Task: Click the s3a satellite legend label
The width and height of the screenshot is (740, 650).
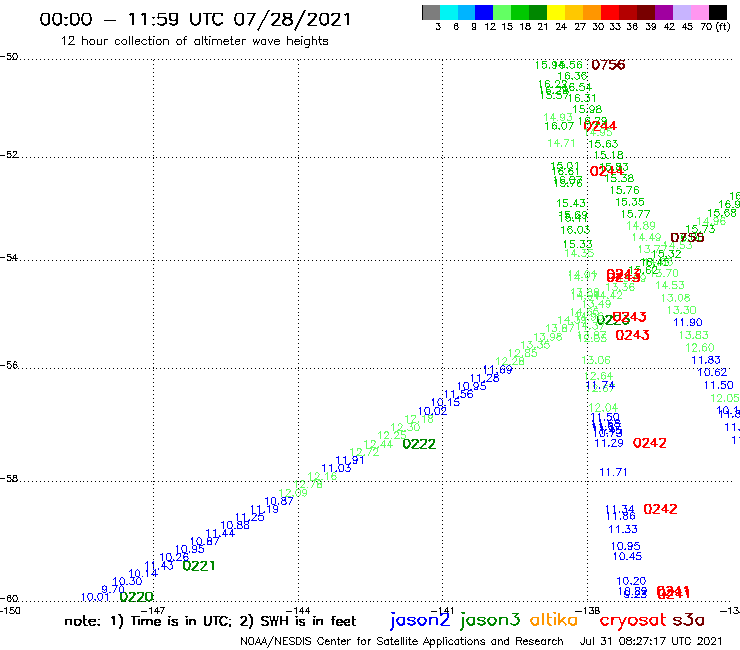Action: click(688, 620)
